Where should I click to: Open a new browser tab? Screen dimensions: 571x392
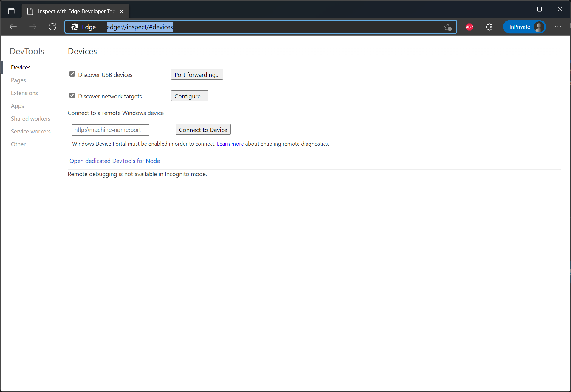pyautogui.click(x=137, y=11)
